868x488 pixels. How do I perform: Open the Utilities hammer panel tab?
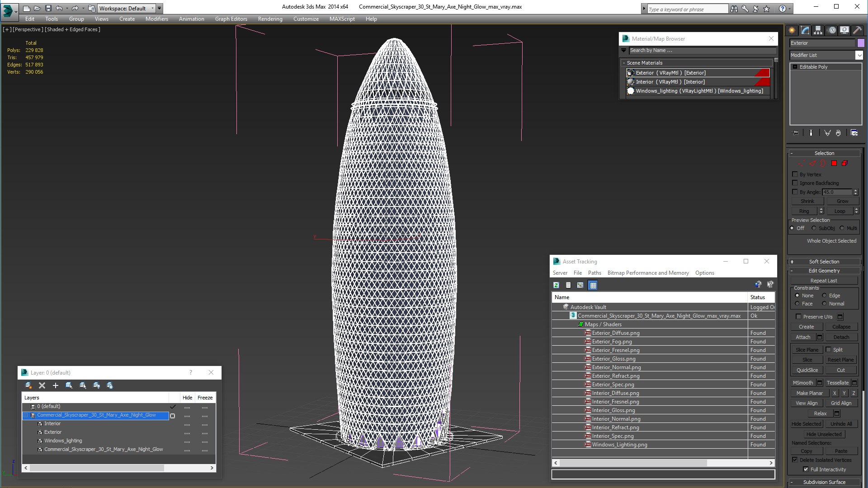tap(858, 30)
